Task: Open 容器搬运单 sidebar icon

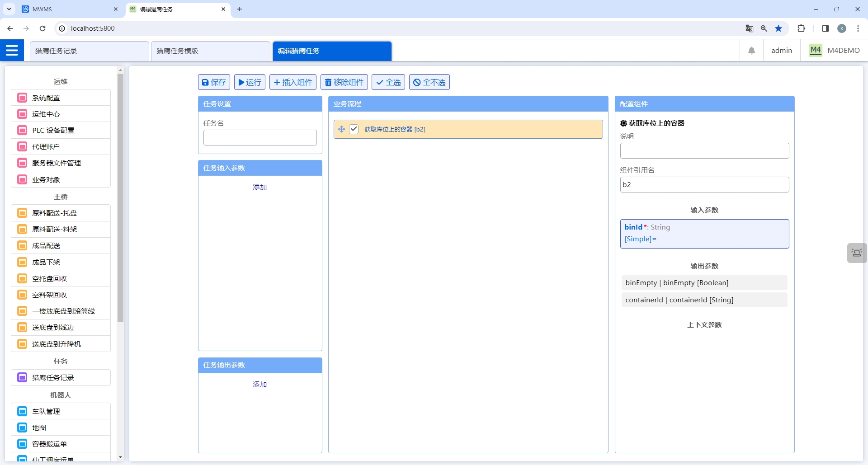Action: point(22,444)
